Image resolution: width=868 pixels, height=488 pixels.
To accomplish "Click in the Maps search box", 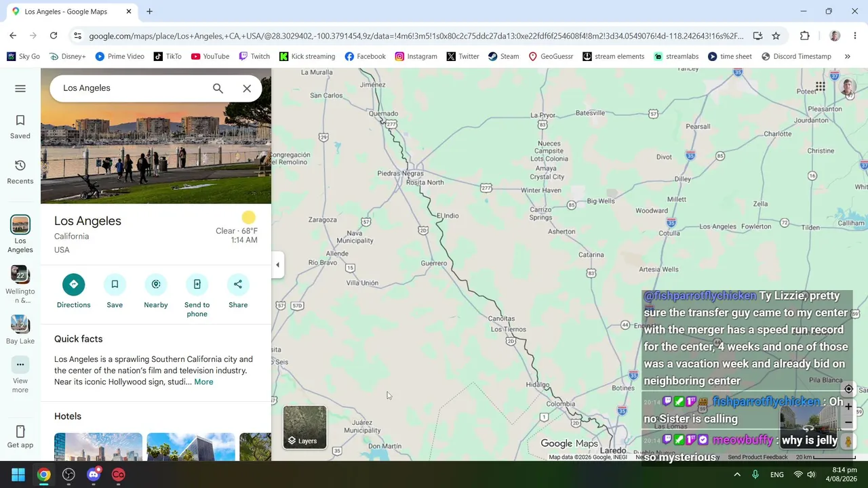I will coord(132,88).
